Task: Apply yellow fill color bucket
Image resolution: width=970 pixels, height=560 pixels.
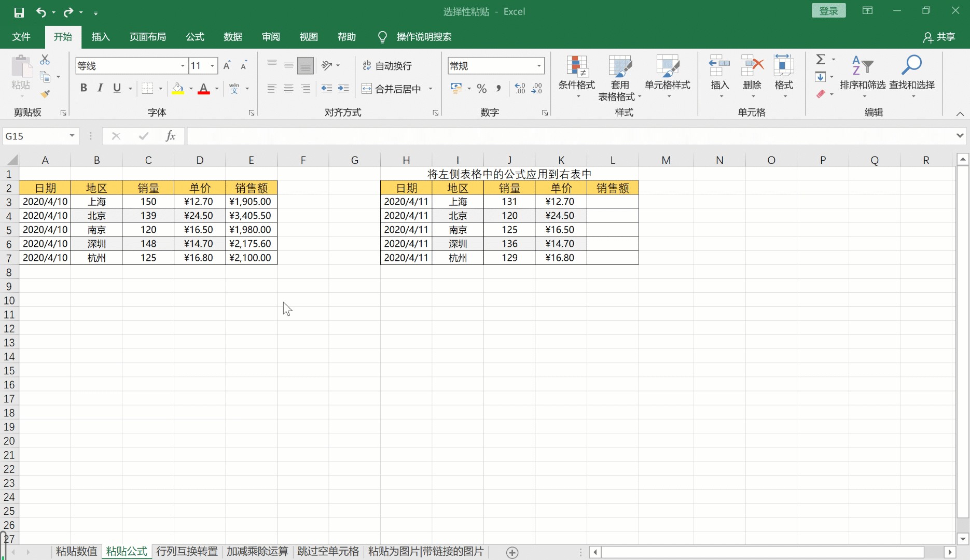Action: 178,88
